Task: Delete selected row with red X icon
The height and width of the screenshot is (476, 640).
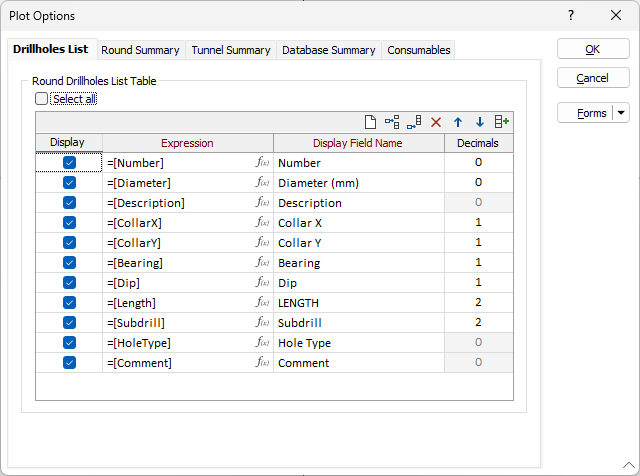Action: click(436, 122)
